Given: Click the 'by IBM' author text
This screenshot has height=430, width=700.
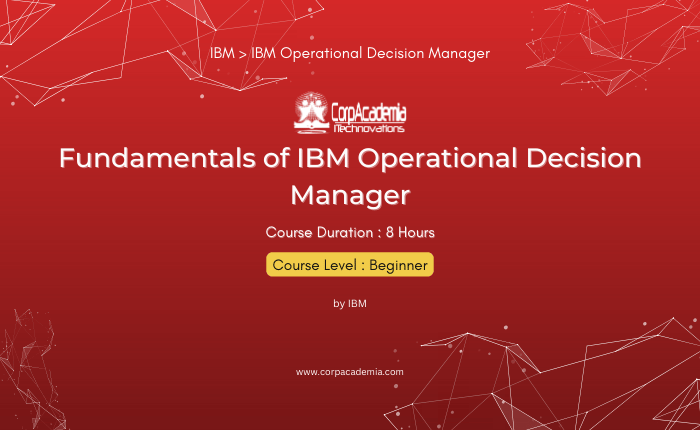Looking at the screenshot, I should click(350, 304).
